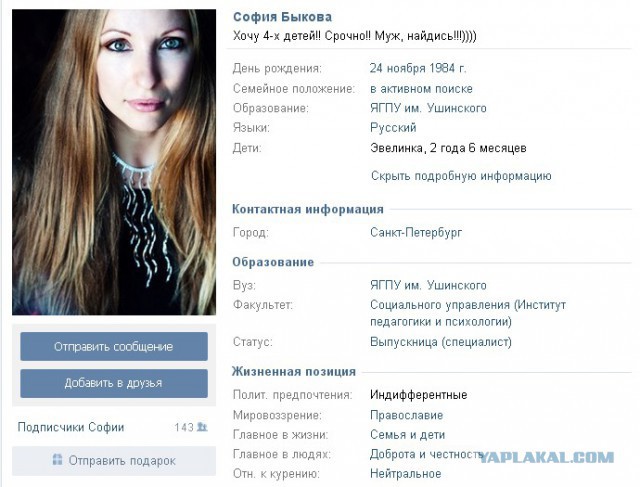
Task: Click Нейтральное smoking attitude link
Action: coord(405,474)
